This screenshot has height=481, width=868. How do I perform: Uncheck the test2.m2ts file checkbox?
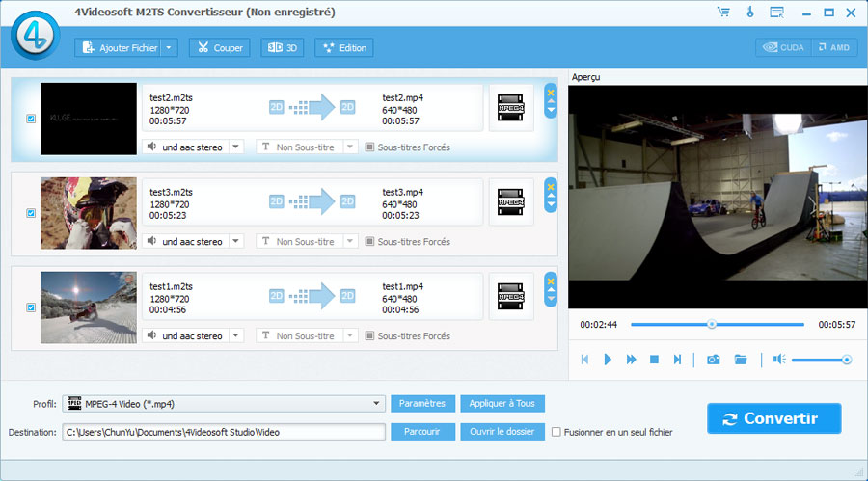point(31,120)
